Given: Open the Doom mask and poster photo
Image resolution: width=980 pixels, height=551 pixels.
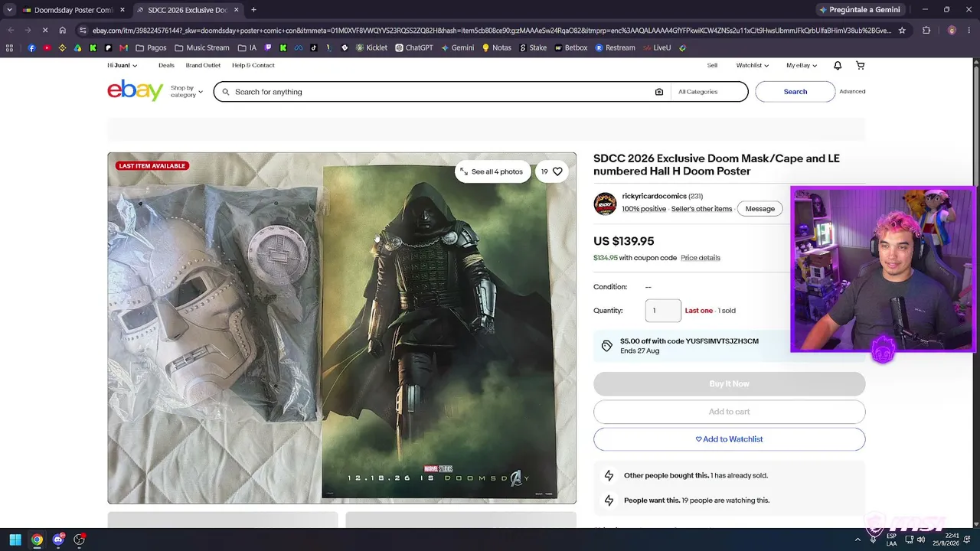Looking at the screenshot, I should click(341, 328).
